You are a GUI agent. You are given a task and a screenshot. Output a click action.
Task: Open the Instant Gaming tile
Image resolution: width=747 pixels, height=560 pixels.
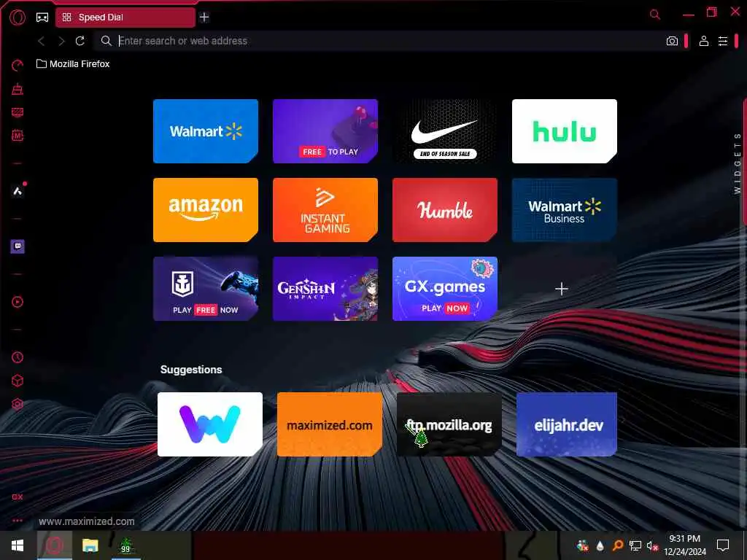[325, 210]
